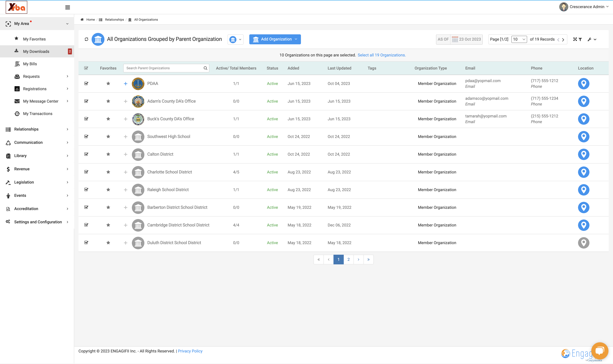613x364 pixels.
Task: Open the Add Organization dropdown
Action: pyautogui.click(x=275, y=39)
